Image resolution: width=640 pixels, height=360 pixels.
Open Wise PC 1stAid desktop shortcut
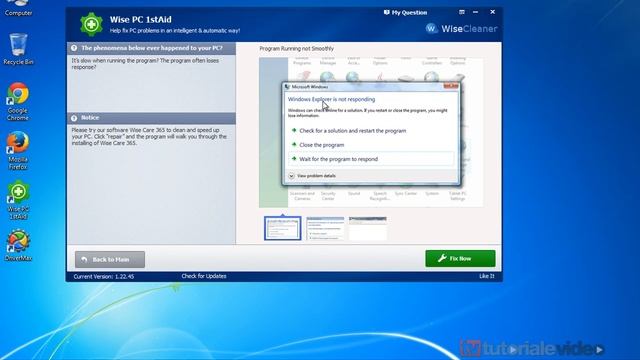coord(18,200)
